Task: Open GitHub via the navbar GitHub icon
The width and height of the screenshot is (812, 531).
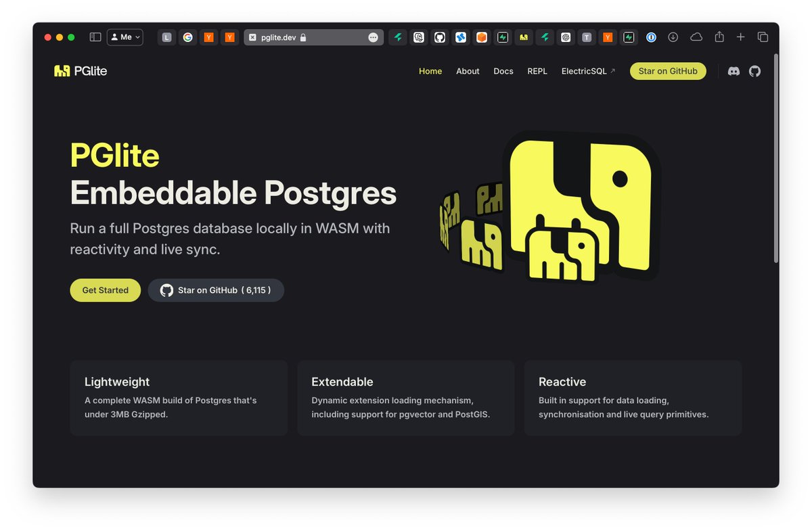Action: (x=755, y=71)
